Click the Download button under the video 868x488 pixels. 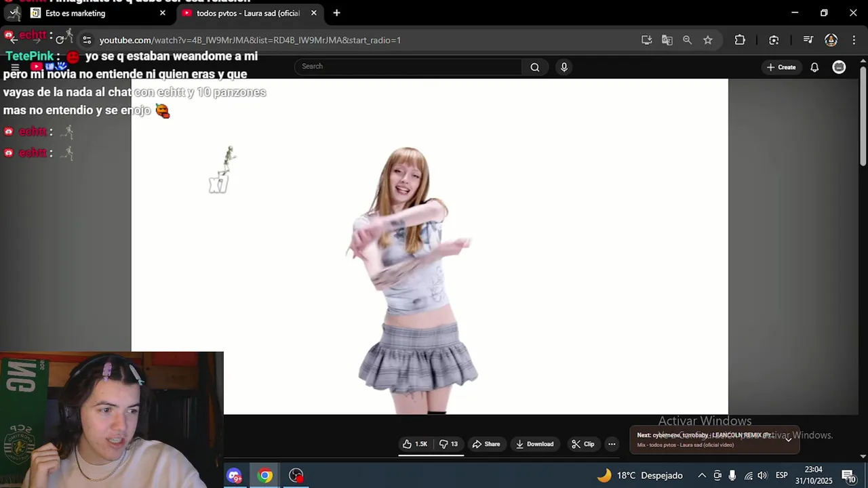[x=535, y=444]
